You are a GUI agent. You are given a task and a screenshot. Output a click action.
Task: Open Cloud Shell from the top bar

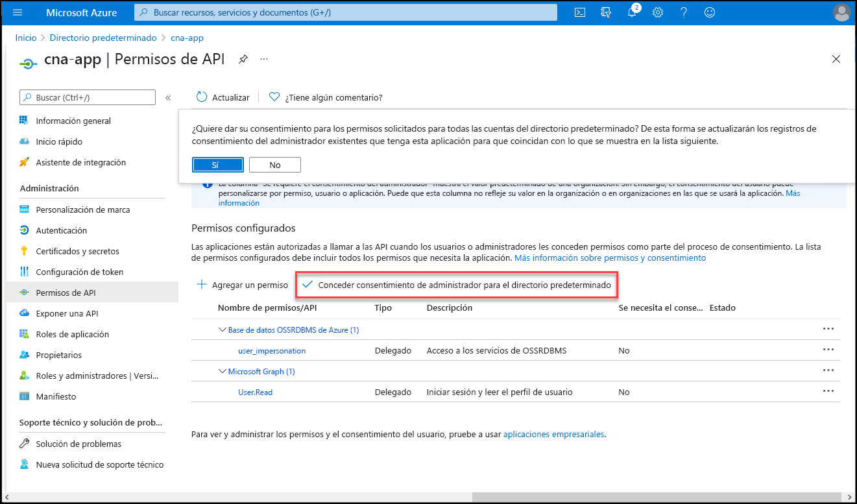[x=581, y=12]
